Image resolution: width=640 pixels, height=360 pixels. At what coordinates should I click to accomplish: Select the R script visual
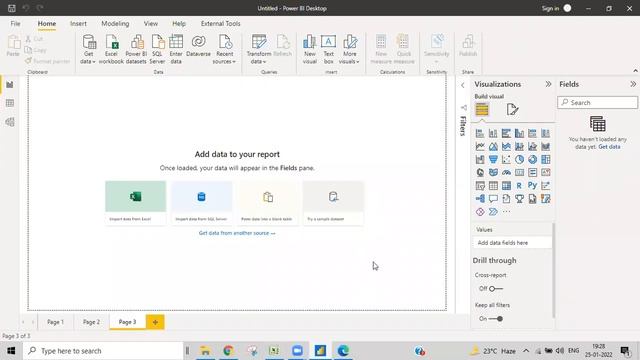[x=519, y=186]
